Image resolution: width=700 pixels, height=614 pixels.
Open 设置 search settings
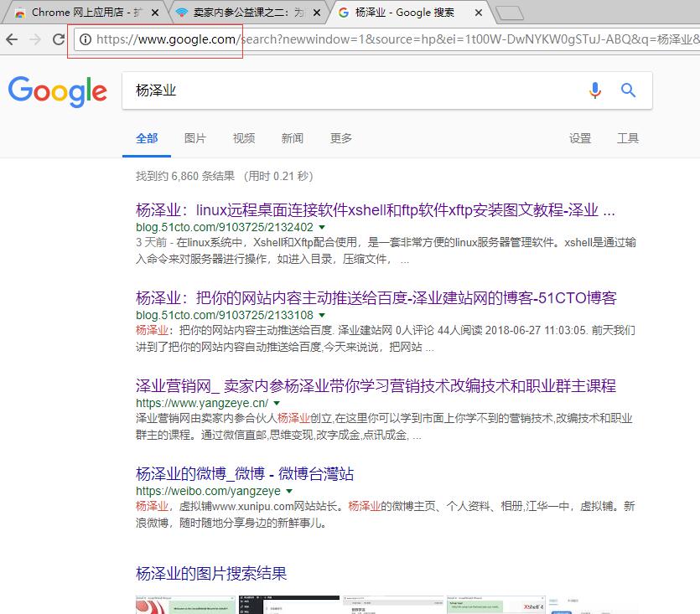pyautogui.click(x=580, y=138)
